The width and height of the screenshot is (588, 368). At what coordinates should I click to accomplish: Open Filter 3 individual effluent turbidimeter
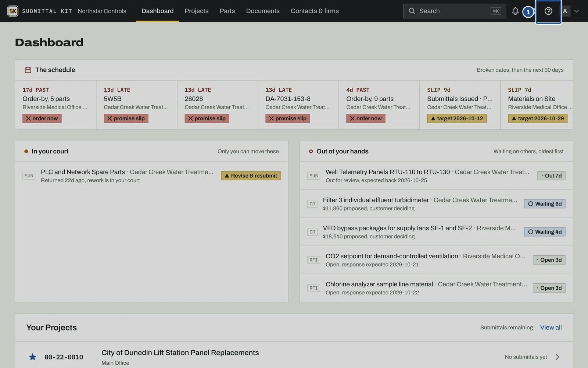click(376, 200)
